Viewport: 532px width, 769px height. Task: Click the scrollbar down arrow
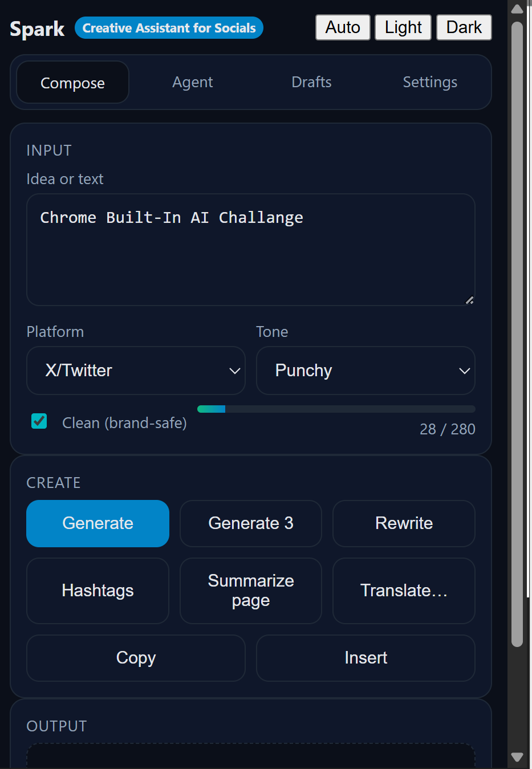tap(517, 757)
